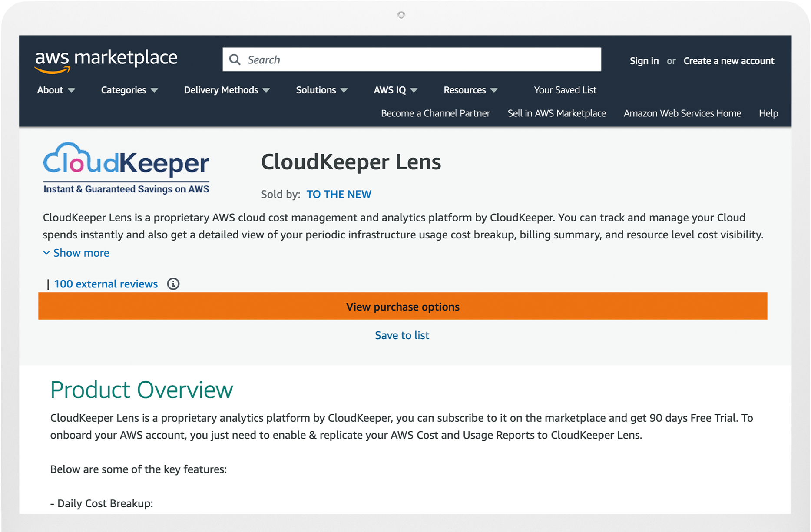The height and width of the screenshot is (532, 811).
Task: Open the Categories dropdown menu
Action: 129,90
